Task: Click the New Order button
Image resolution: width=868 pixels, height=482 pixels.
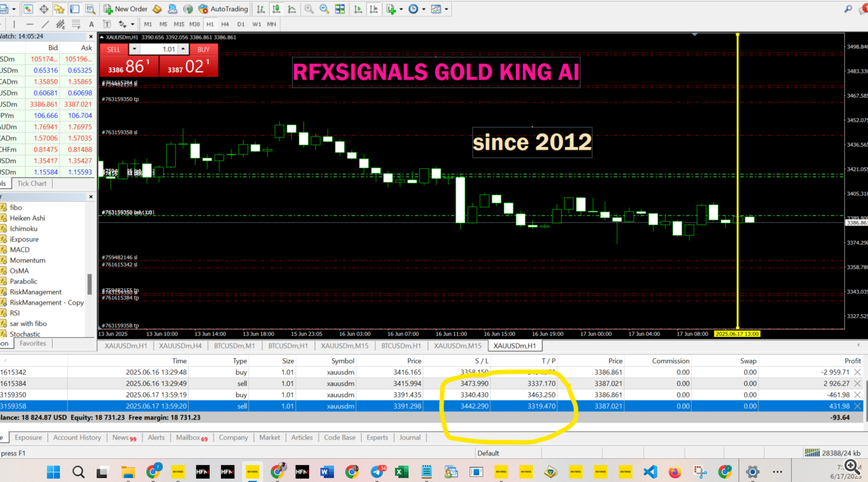Action: (x=126, y=9)
